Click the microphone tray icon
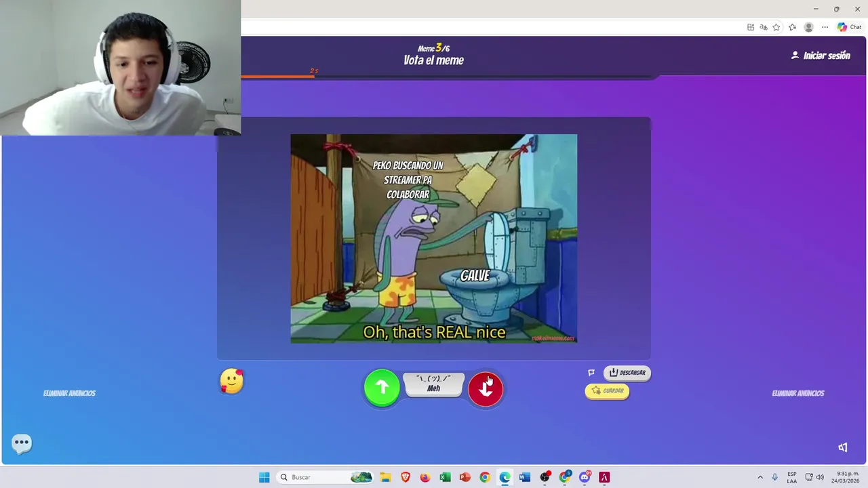868x488 pixels. 774,477
